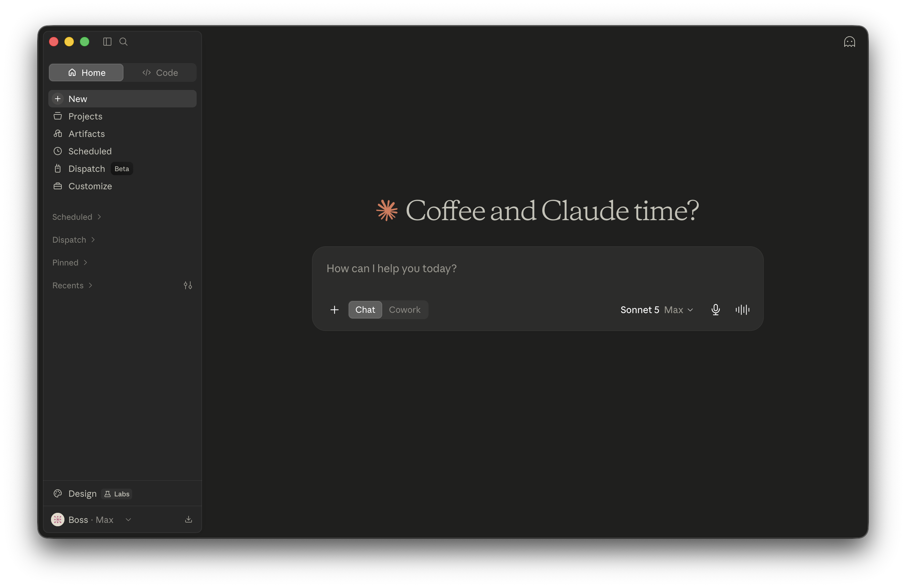Screen dimensions: 906x588
Task: Click the plus attachment button
Action: click(x=334, y=310)
